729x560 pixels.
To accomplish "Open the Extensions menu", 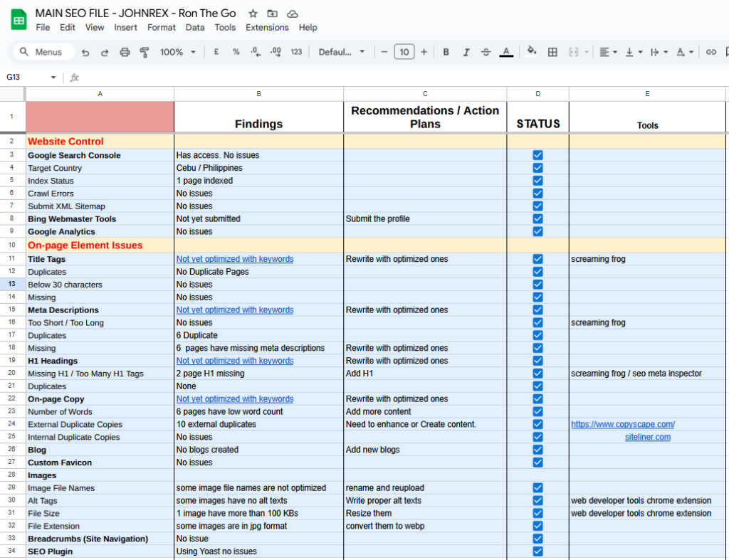I will [268, 28].
